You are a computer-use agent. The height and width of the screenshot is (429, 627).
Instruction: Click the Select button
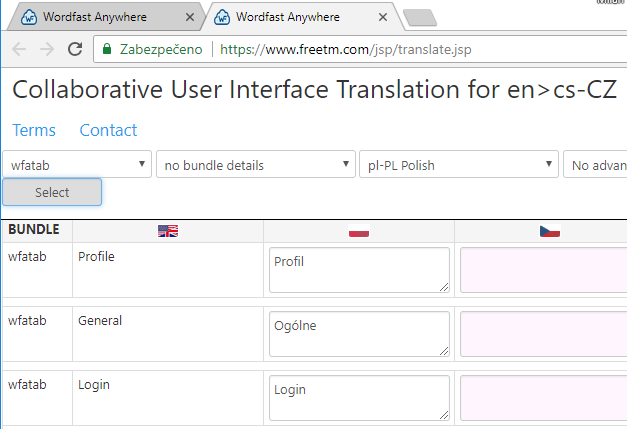tap(52, 192)
